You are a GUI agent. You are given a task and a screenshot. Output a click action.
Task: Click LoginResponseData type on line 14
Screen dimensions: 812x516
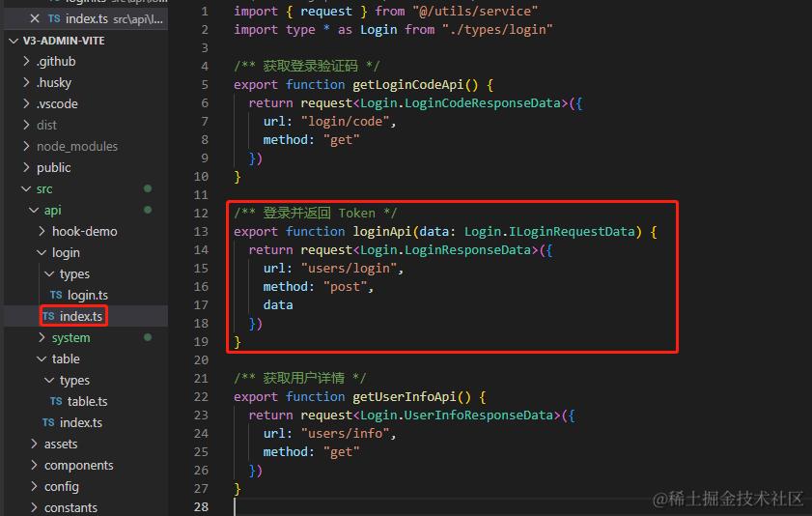[x=467, y=249]
